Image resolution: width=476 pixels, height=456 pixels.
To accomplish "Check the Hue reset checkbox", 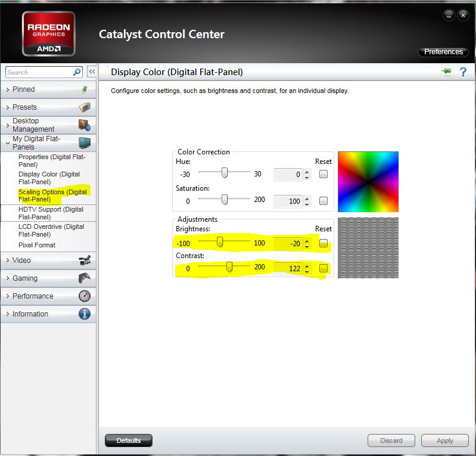I will tap(323, 174).
